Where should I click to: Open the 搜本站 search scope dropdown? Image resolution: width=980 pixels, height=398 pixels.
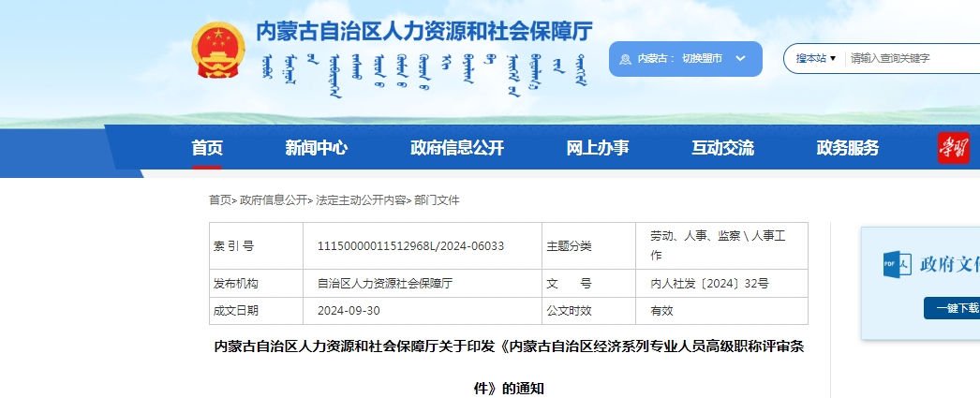tap(816, 58)
